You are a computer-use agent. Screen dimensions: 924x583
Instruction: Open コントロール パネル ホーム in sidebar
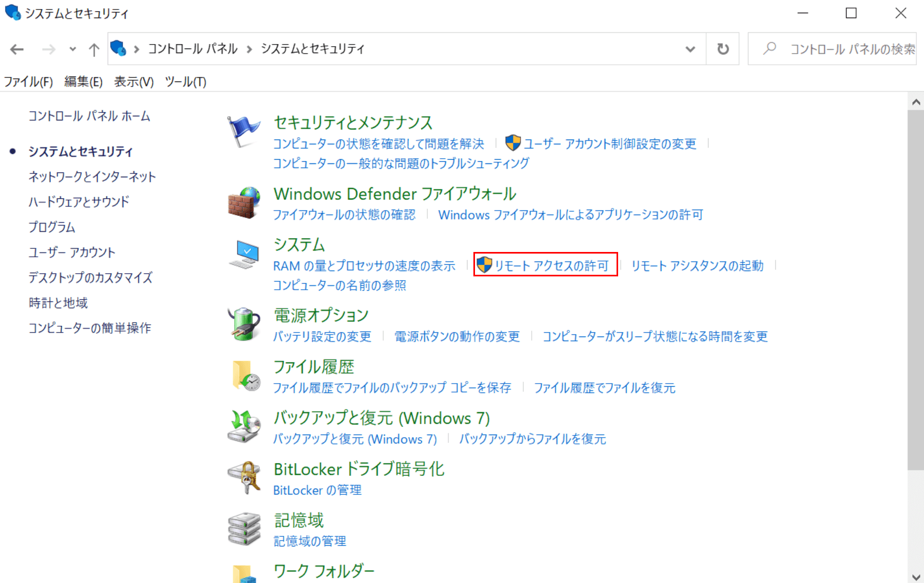(x=89, y=116)
